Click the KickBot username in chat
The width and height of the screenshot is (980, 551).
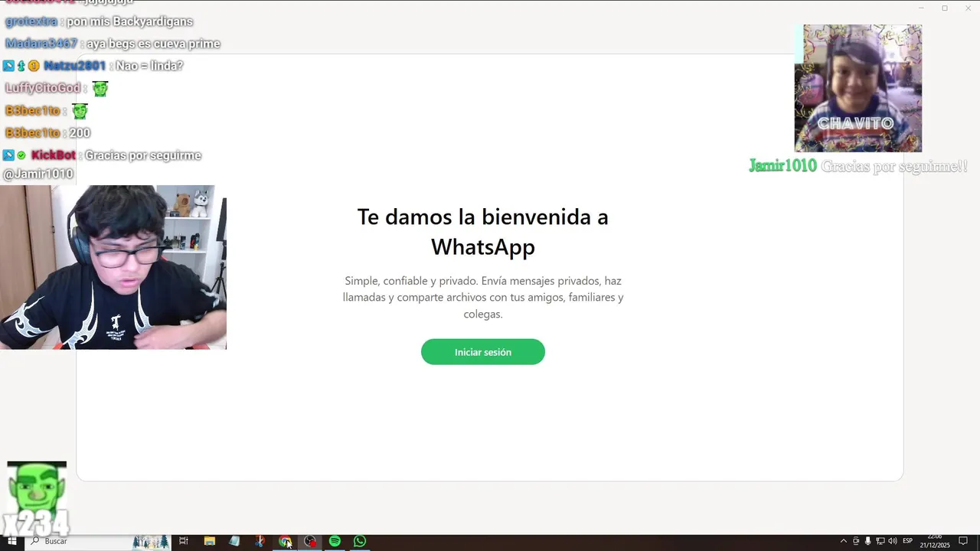coord(54,155)
